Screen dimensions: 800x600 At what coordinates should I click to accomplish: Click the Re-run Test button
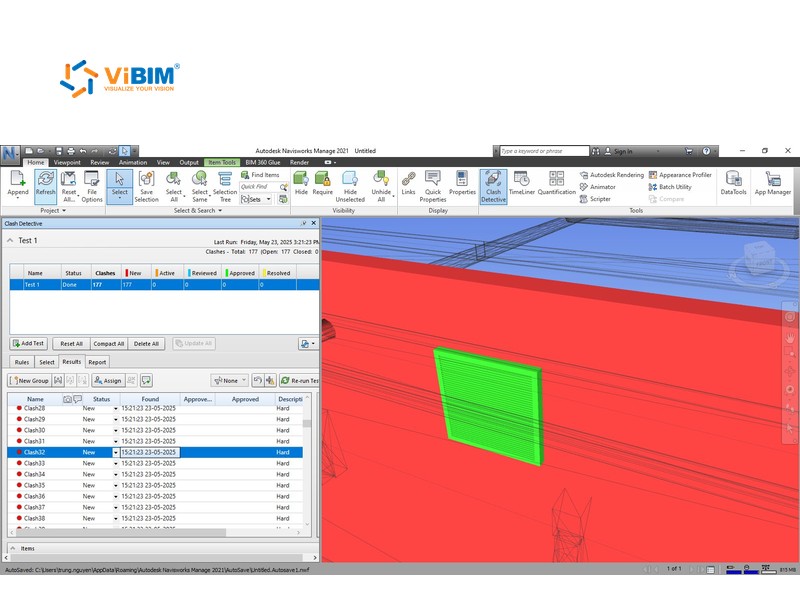tap(299, 380)
